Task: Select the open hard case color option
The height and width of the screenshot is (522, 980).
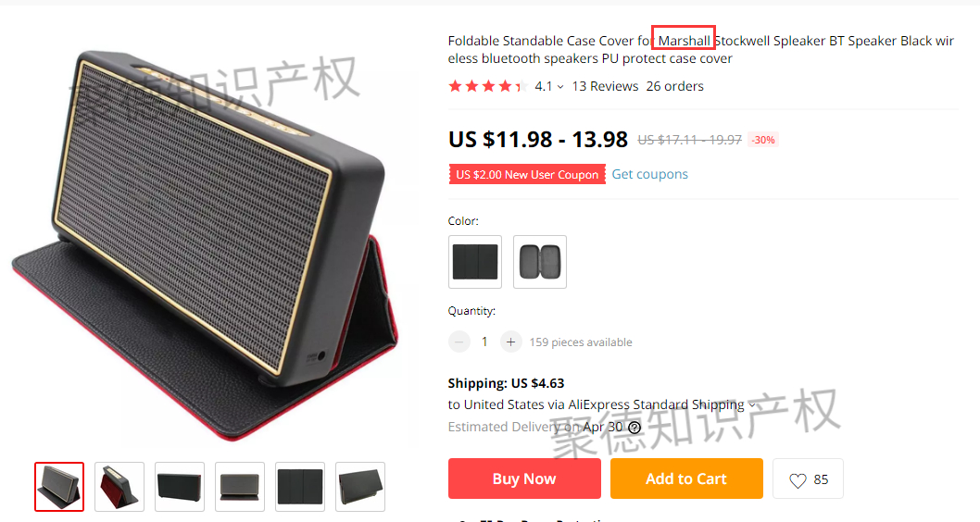Action: tap(540, 262)
